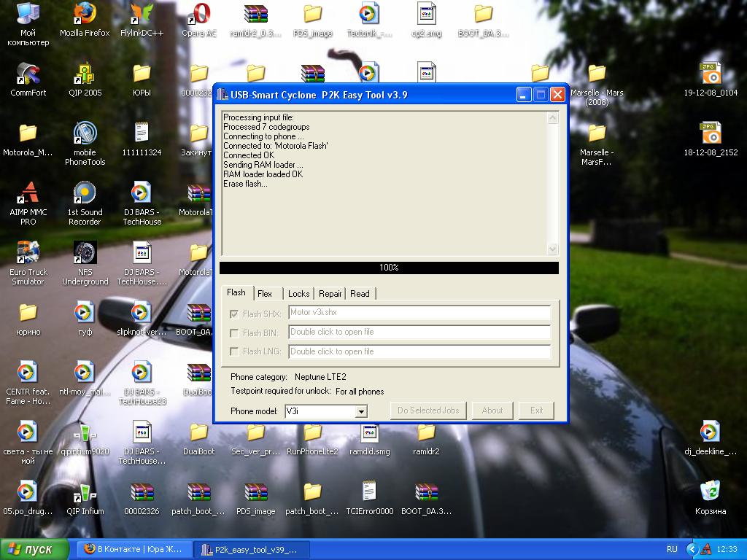Click the 'Neptune LTE2' phone category text
Viewport: 747px width, 560px height.
point(320,377)
